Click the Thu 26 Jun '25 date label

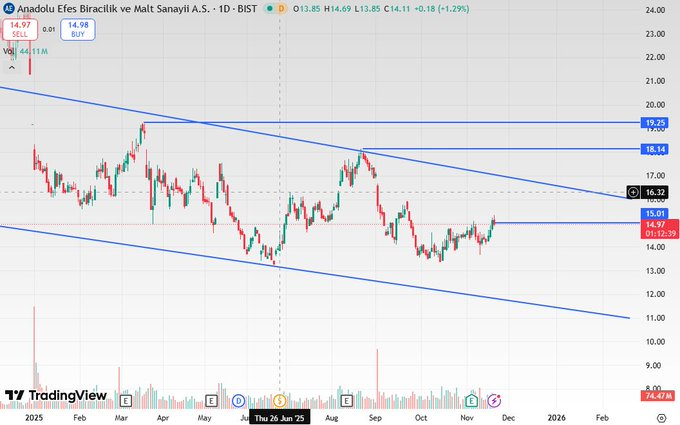pos(280,418)
